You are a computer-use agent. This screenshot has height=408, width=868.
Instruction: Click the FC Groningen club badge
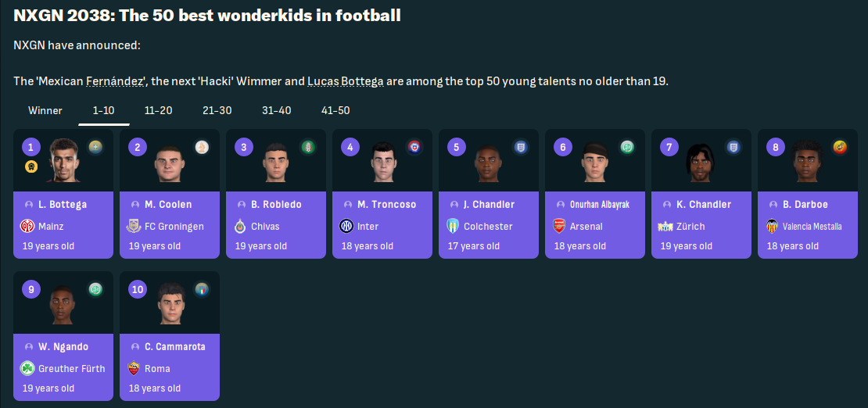point(134,226)
